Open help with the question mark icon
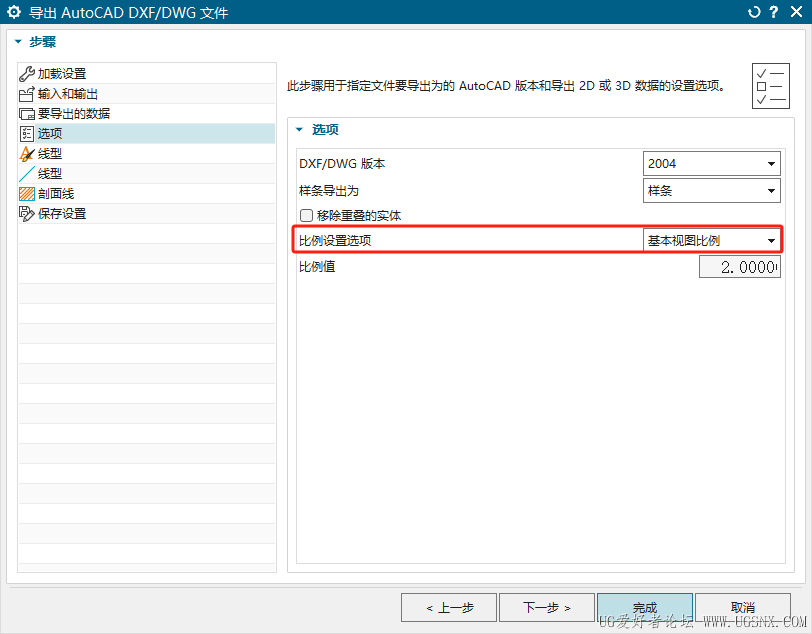812x634 pixels. coord(774,12)
